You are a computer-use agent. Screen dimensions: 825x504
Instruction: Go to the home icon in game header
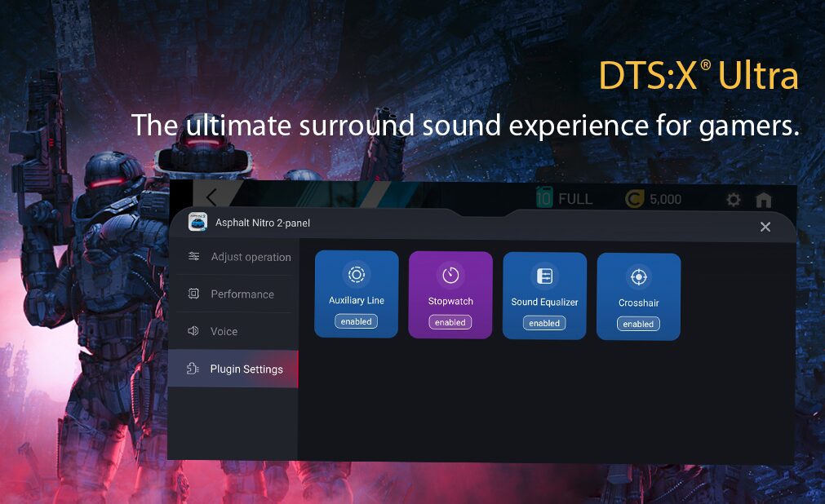pos(764,200)
